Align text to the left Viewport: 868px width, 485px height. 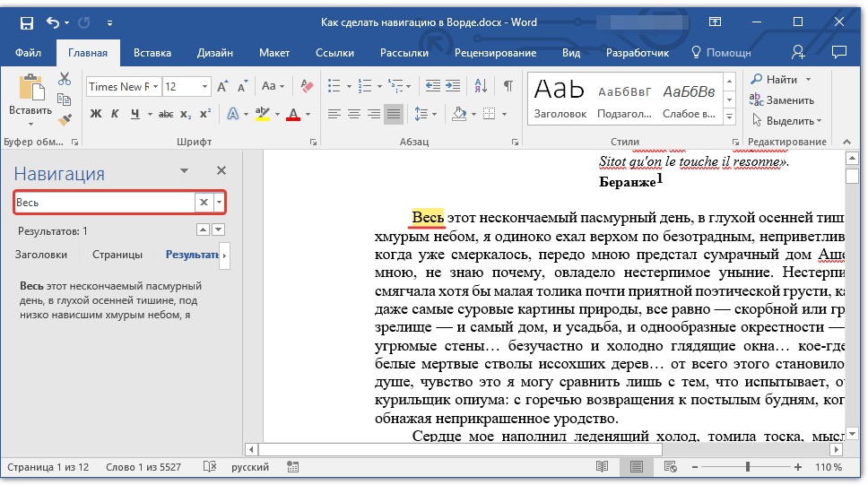click(334, 114)
